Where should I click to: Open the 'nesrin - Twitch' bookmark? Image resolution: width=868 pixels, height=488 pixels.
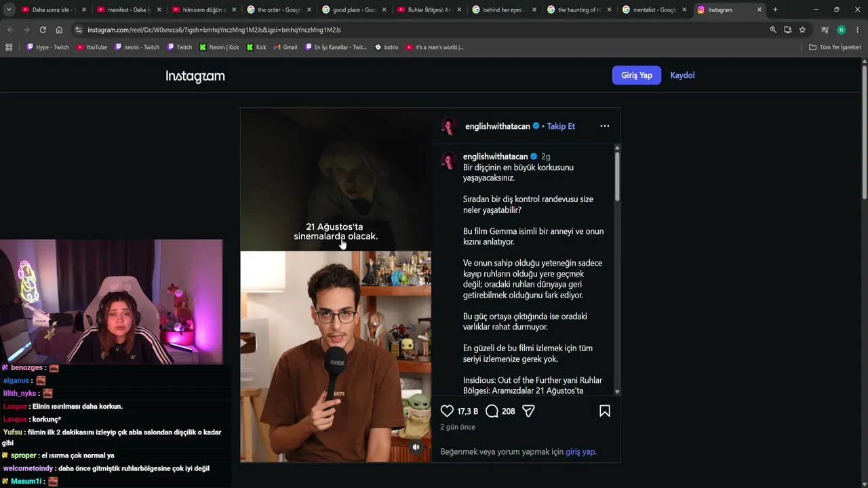[x=137, y=47]
